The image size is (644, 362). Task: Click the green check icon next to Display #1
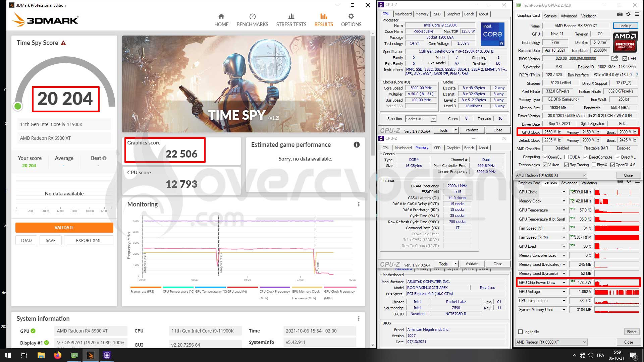coord(47,343)
